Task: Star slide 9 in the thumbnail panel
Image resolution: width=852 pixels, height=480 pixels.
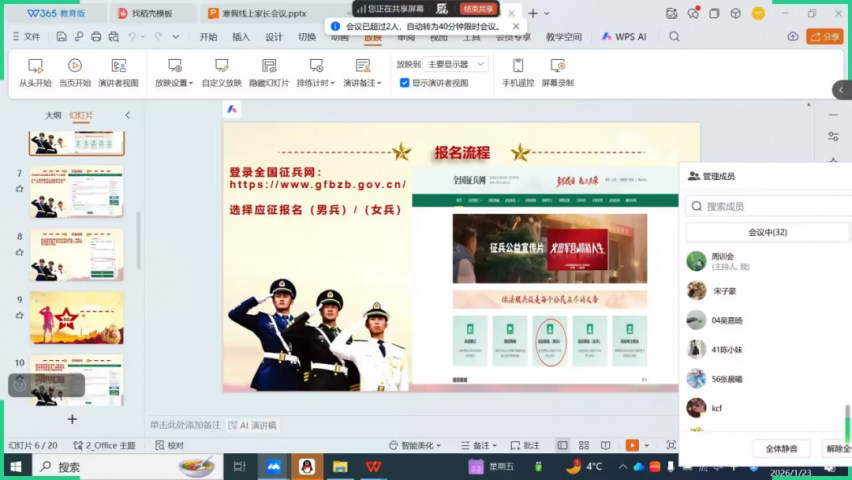Action: pos(19,314)
